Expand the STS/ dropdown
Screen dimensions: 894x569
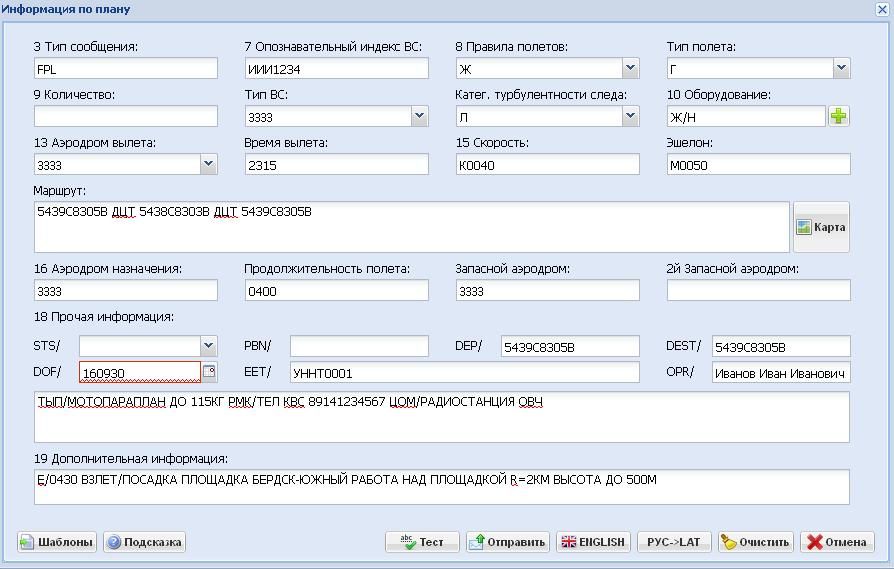coord(208,346)
